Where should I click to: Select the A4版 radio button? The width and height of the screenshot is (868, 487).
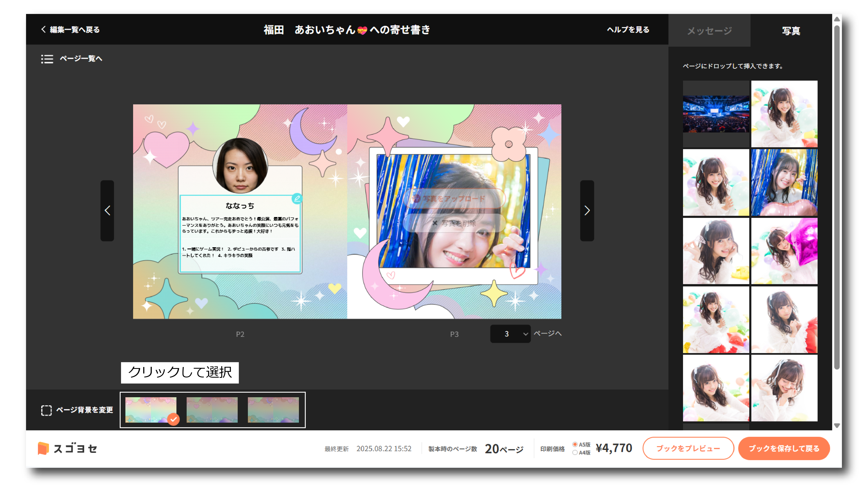(575, 453)
